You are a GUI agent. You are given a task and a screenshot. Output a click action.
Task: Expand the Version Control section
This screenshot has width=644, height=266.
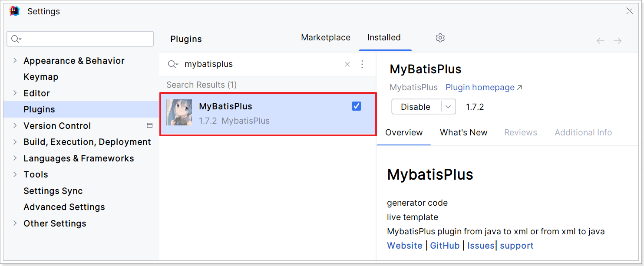tap(15, 125)
